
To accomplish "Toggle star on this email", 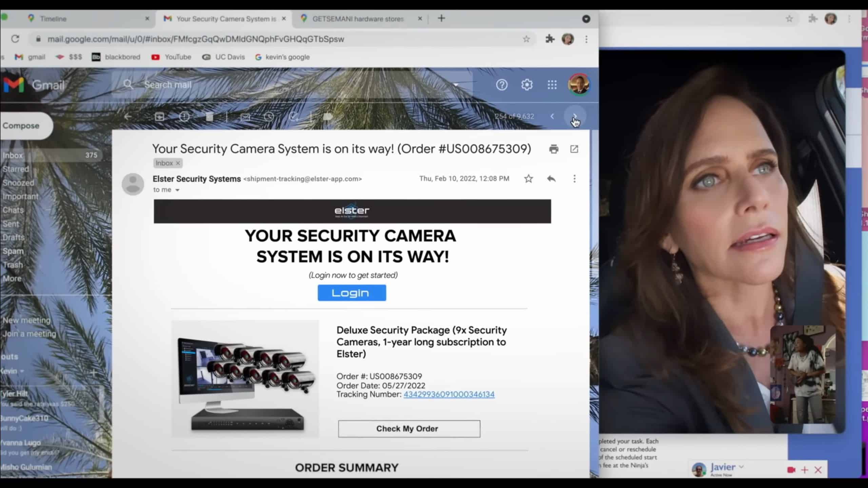I will coord(528,178).
